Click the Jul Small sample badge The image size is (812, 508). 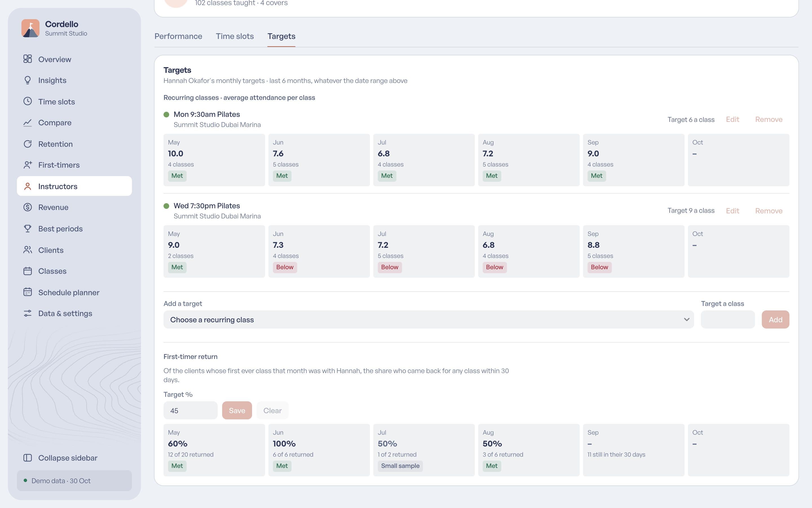(x=400, y=466)
